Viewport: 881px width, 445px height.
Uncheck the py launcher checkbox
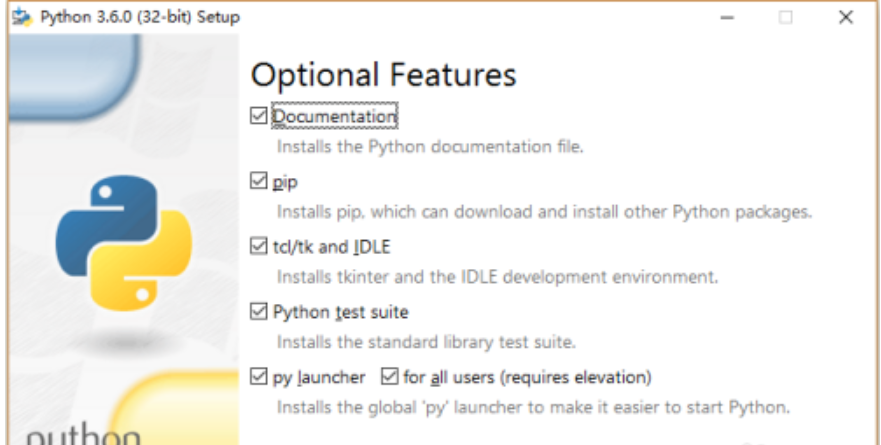[258, 376]
